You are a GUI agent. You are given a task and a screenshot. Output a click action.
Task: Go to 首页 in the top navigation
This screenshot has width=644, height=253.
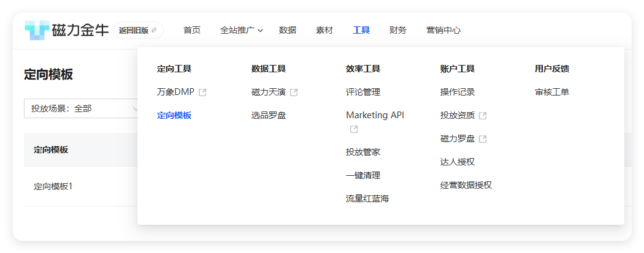pyautogui.click(x=192, y=31)
